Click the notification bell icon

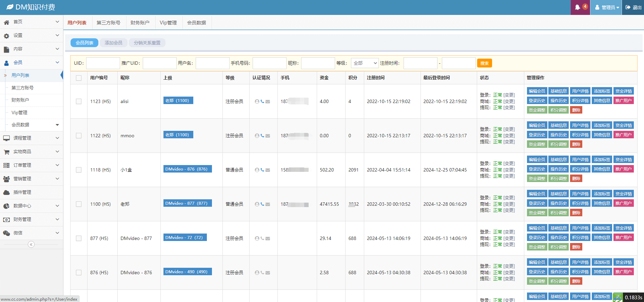[578, 7]
